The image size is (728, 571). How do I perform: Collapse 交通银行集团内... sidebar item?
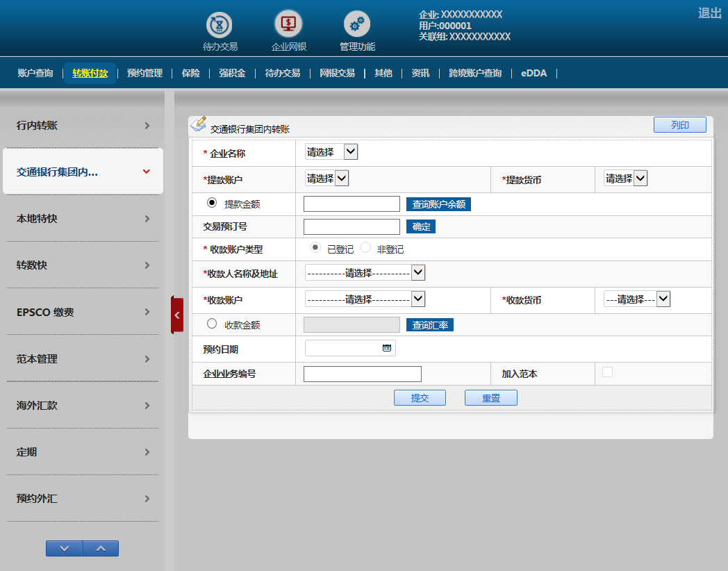click(x=83, y=172)
